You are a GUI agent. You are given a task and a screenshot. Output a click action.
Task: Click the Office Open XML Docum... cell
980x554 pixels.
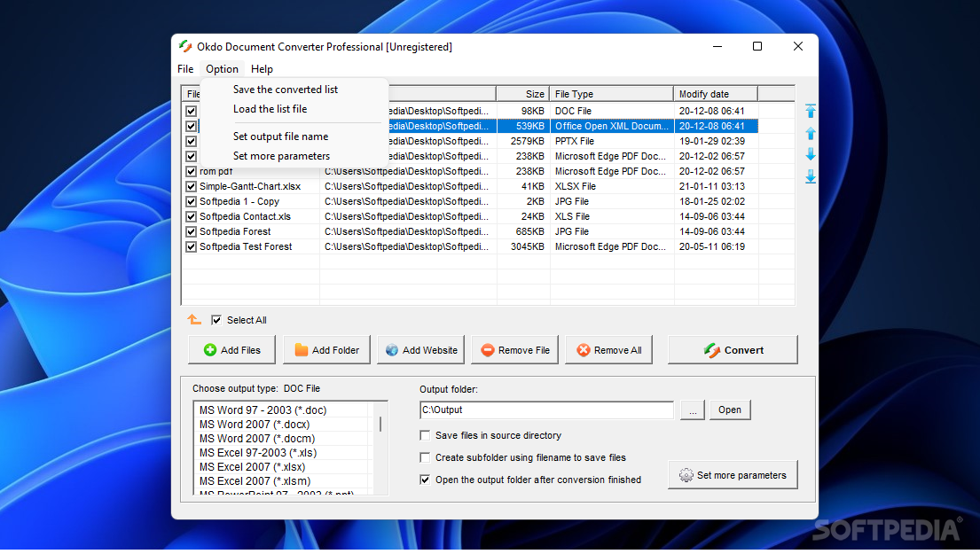click(x=612, y=126)
